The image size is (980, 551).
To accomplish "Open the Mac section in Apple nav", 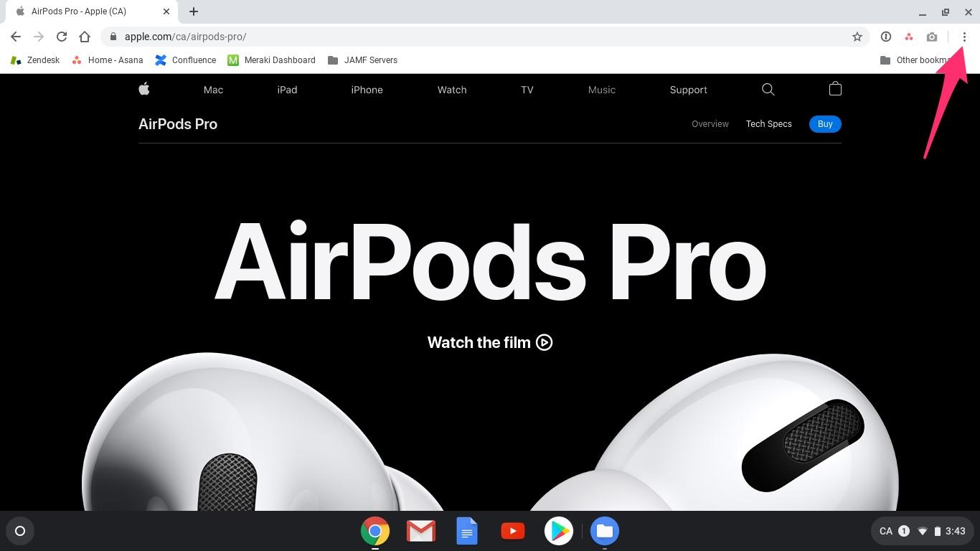I will click(x=213, y=90).
